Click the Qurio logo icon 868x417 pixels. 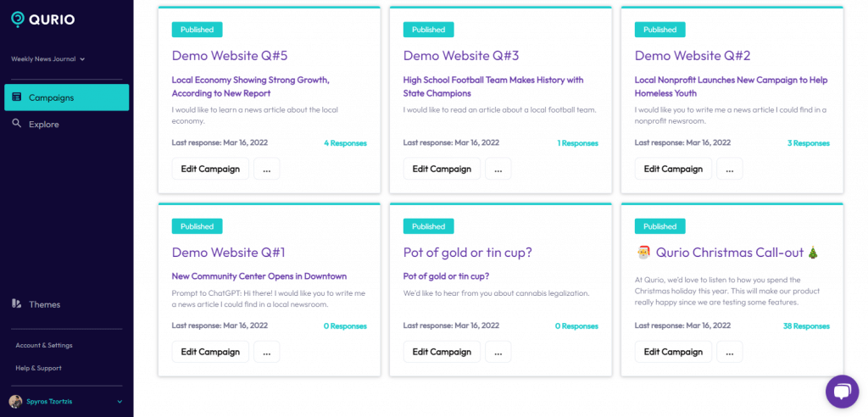(x=19, y=19)
